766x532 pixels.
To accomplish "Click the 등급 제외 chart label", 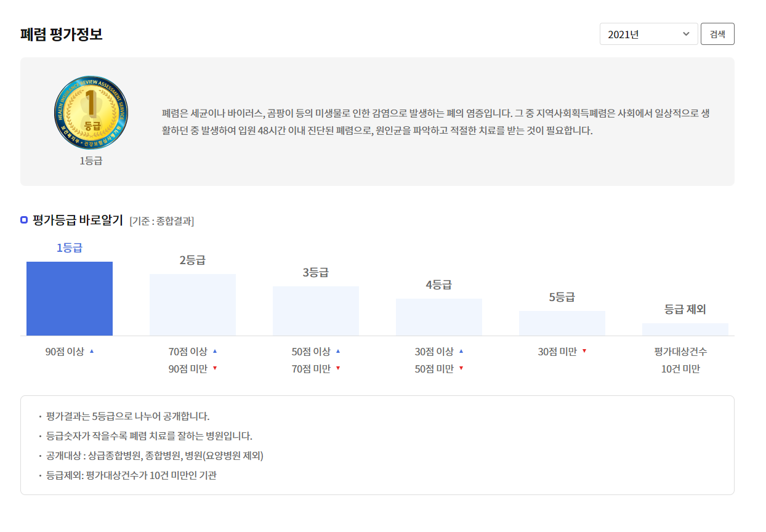I will click(x=685, y=309).
